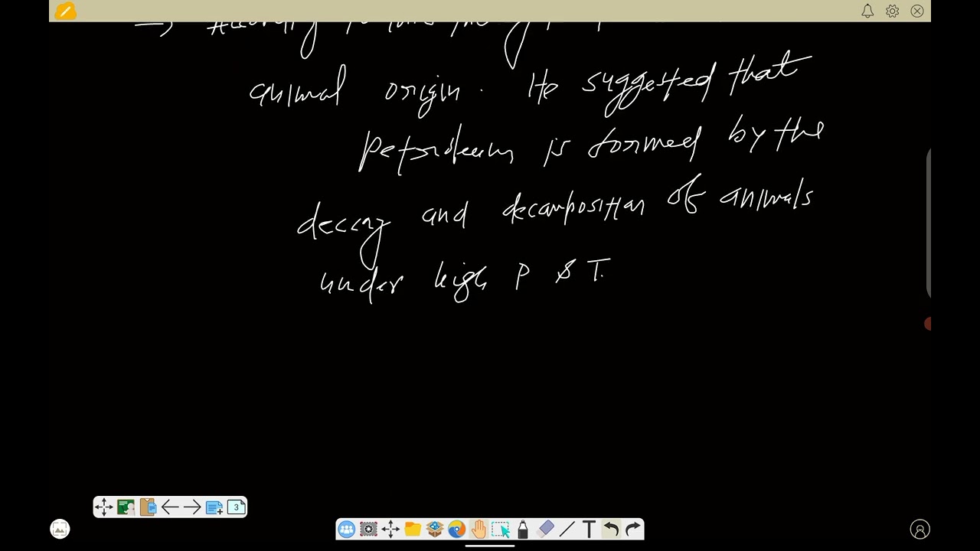Add a new page with the blue page-plus icon
980x551 pixels.
coord(214,507)
